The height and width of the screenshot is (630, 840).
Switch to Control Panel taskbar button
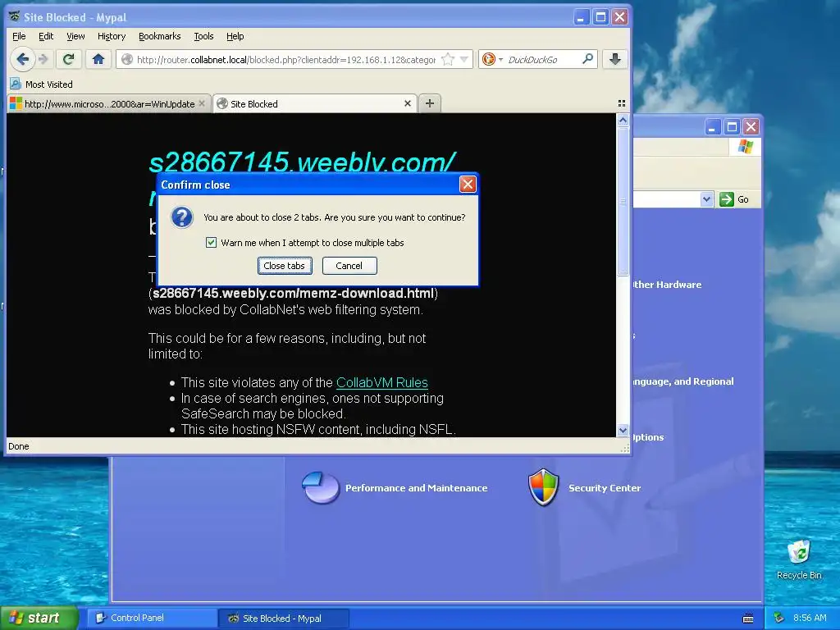pos(152,618)
